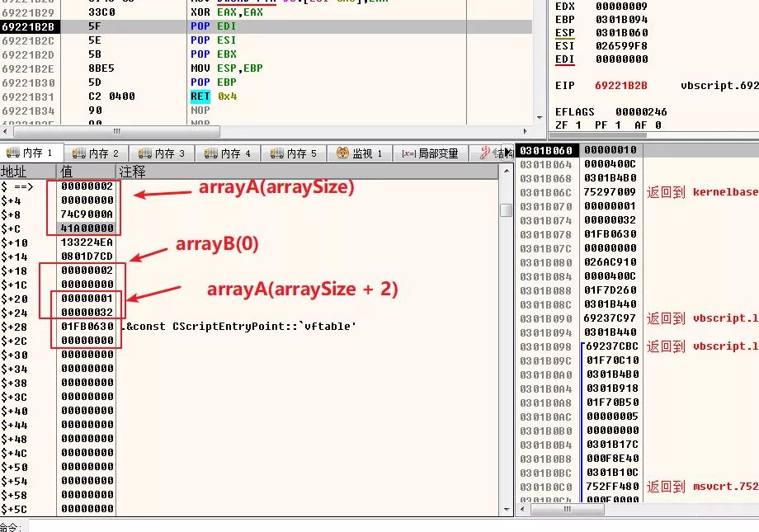Toggle the PF flag value

click(x=618, y=125)
